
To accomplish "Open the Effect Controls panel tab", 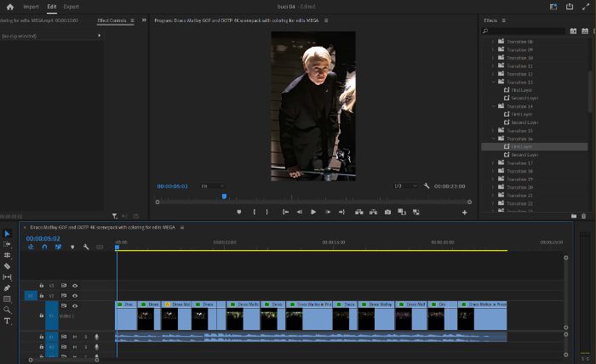I will 112,20.
